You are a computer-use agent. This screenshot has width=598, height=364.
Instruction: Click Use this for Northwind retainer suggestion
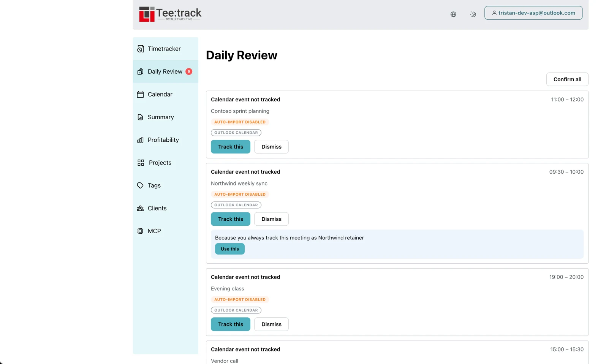[230, 249]
